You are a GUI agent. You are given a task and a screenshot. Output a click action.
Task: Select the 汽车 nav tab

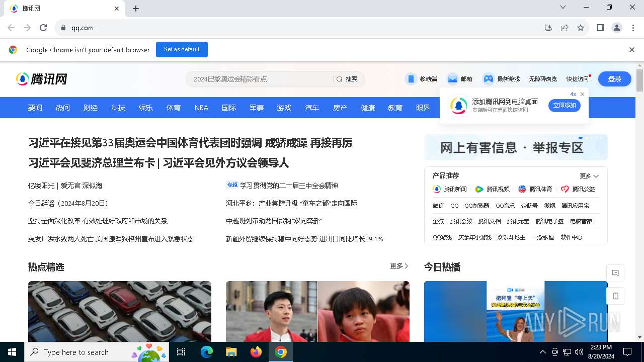312,108
